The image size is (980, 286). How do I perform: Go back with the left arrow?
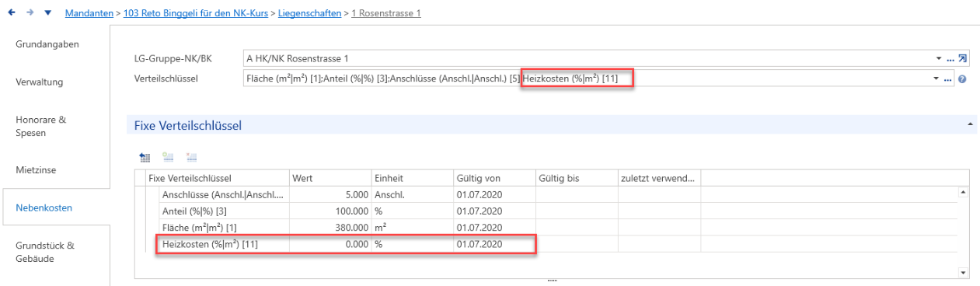pos(11,13)
